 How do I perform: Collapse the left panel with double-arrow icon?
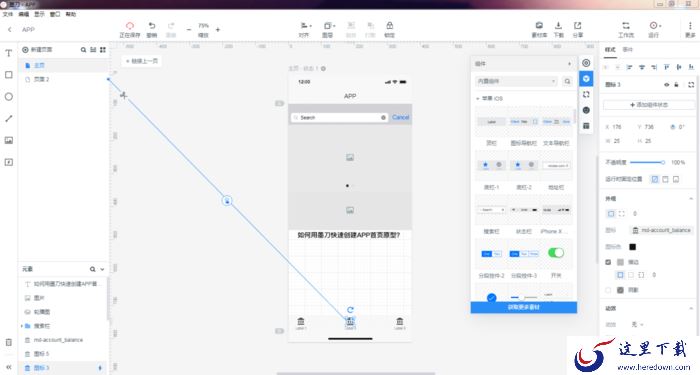pos(8,367)
